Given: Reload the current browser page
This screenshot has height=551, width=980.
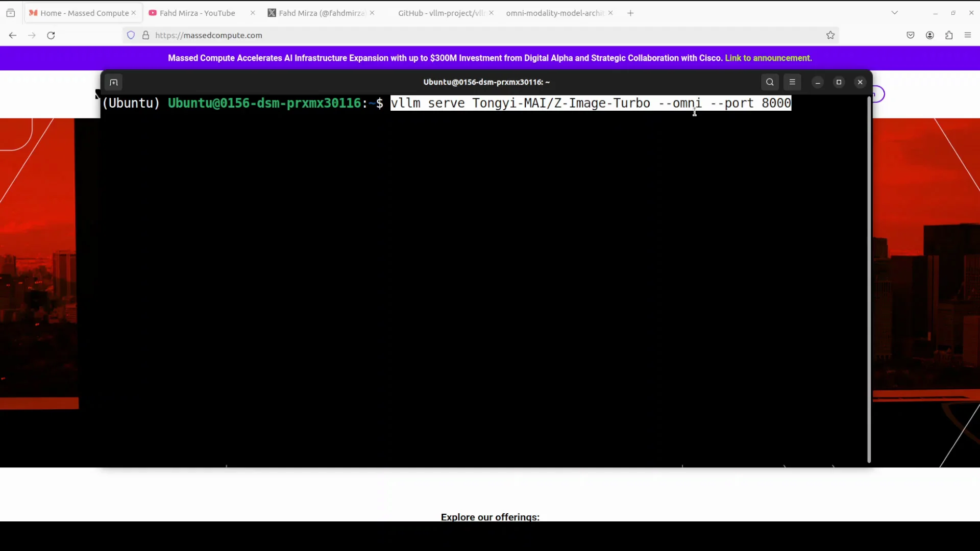Looking at the screenshot, I should point(51,35).
